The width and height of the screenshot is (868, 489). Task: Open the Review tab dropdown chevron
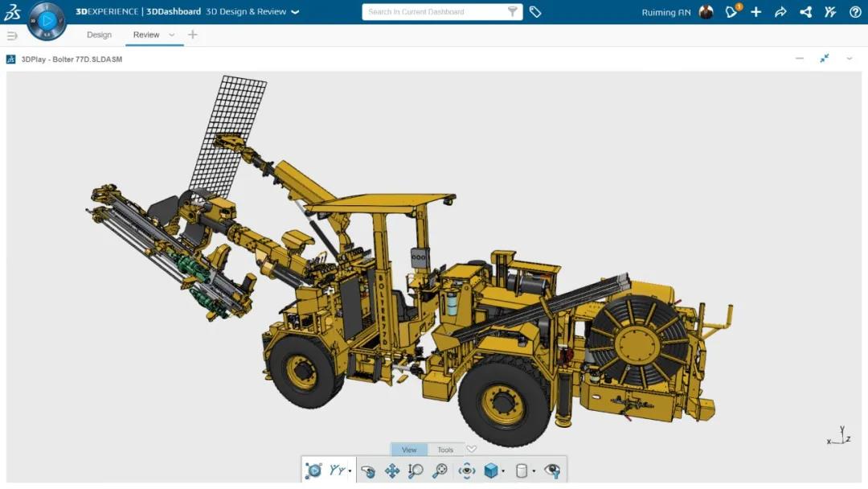[x=172, y=35]
